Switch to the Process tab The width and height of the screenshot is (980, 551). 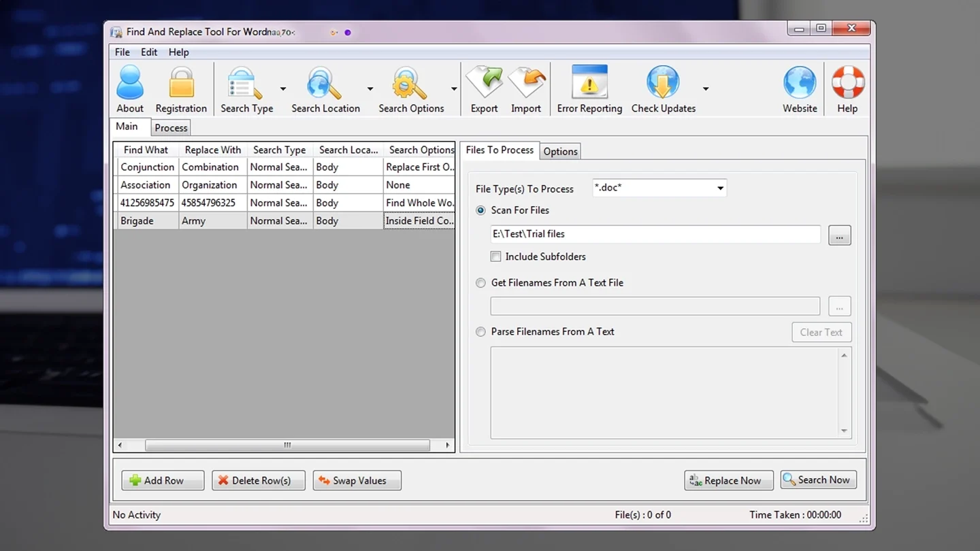(171, 128)
